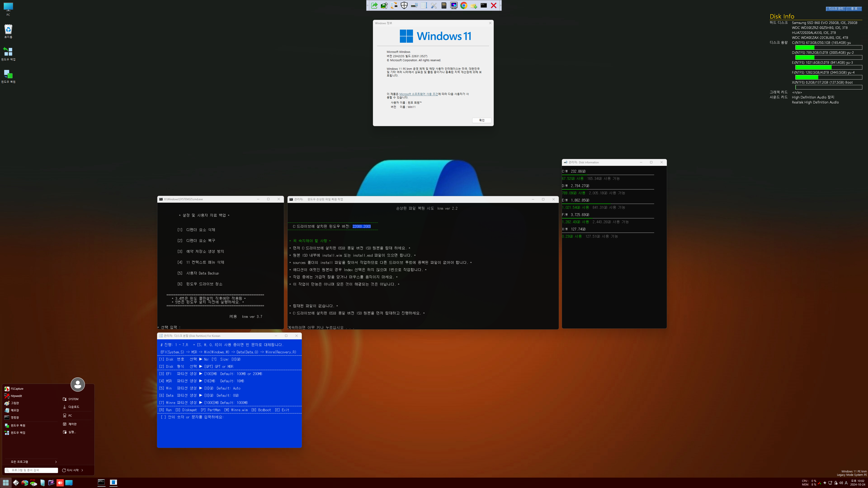Viewport: 868px width, 488px height.
Task: Click the memory card icon in top dock
Action: pos(444,5)
